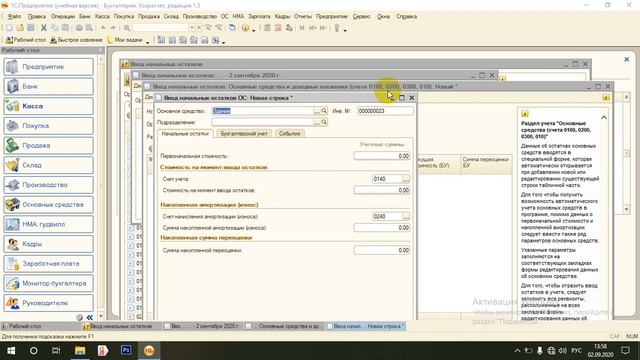
Task: Open Windows Start menu
Action: tap(11, 351)
